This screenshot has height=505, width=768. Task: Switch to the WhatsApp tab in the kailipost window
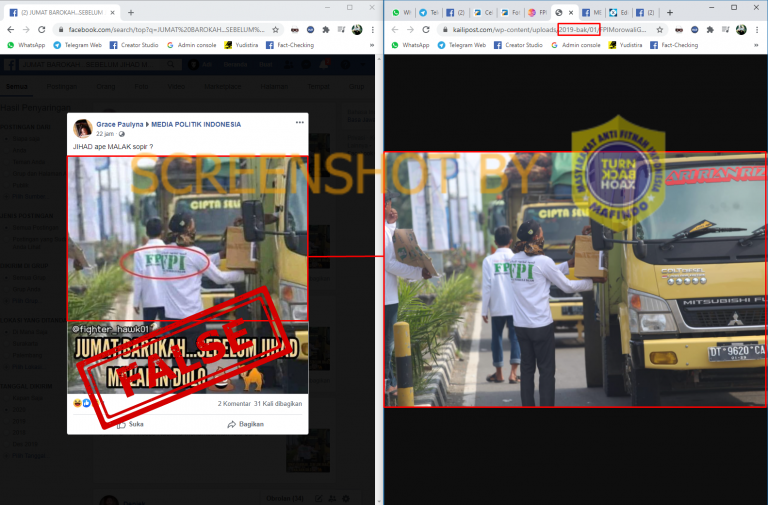[x=402, y=13]
